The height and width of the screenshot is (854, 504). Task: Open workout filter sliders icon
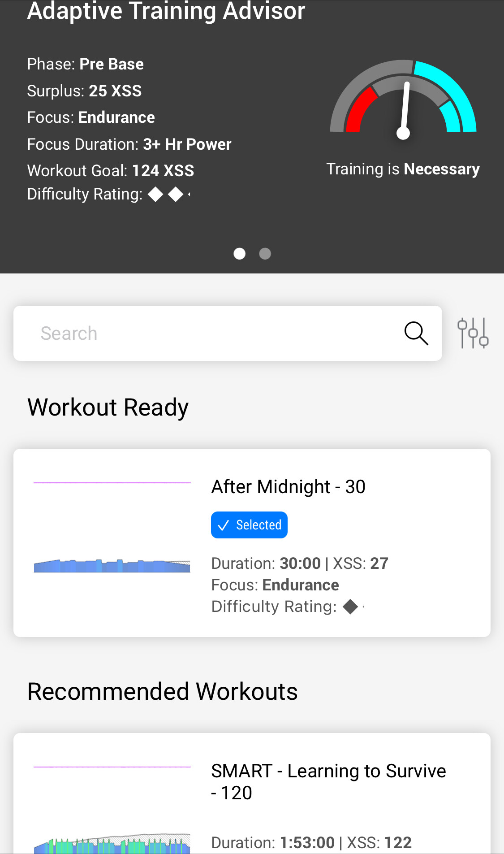pyautogui.click(x=473, y=333)
